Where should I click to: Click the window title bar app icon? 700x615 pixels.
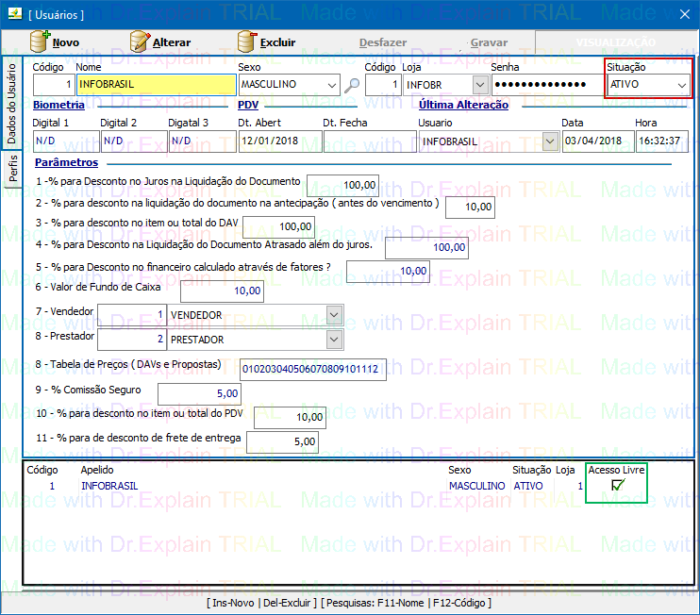click(x=13, y=14)
